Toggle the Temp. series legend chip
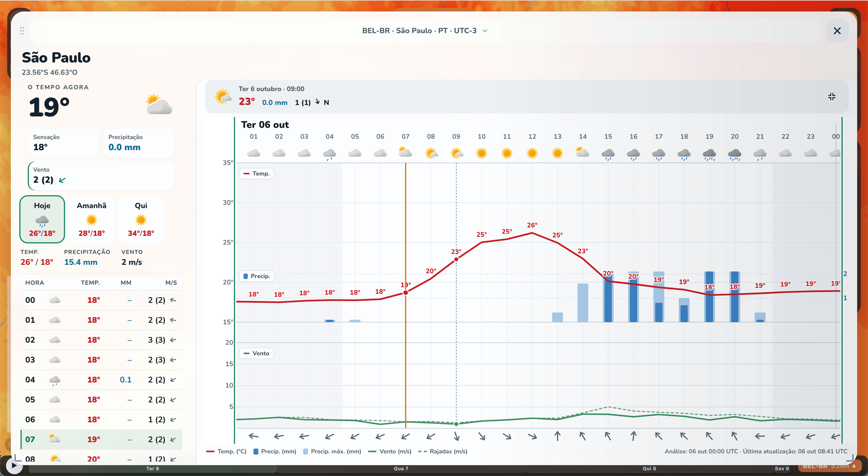 [x=256, y=173]
